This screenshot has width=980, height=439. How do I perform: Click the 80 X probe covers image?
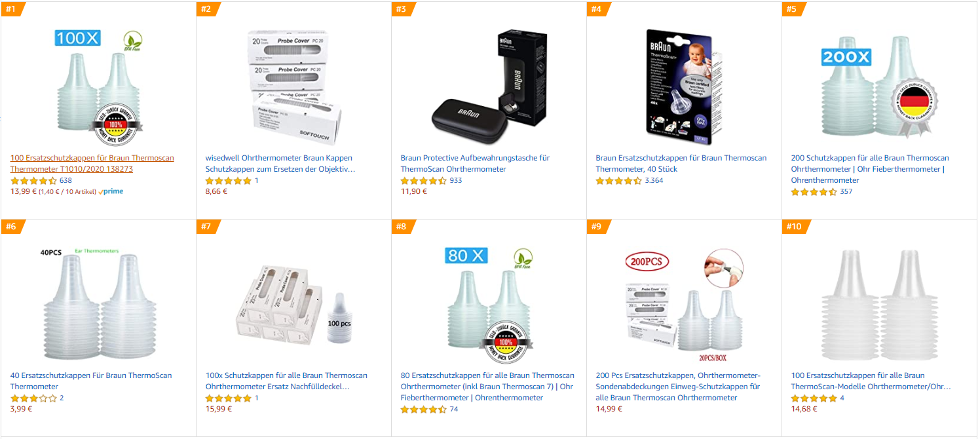(x=489, y=303)
